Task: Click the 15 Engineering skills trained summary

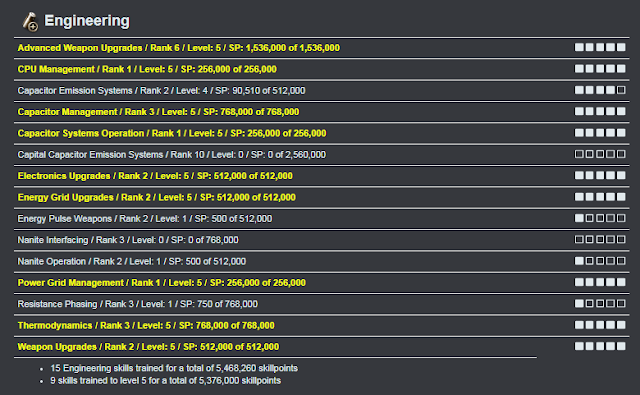Action: pyautogui.click(x=174, y=368)
